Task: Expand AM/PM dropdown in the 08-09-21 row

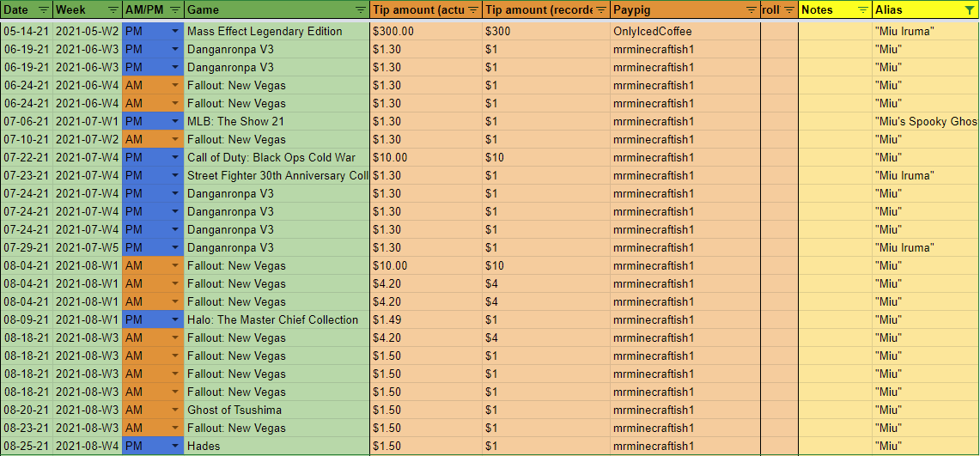Action: tap(174, 319)
